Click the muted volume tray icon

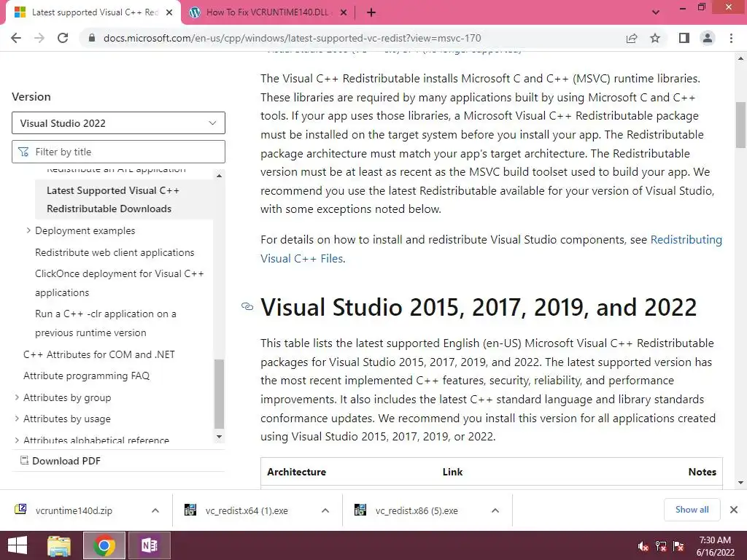pos(643,546)
